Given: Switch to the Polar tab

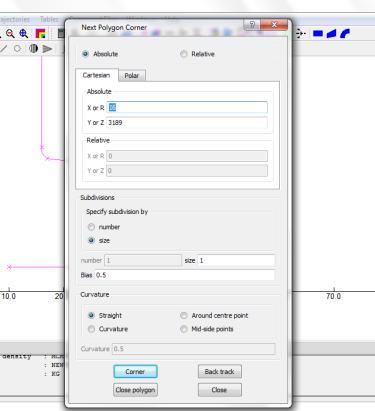Looking at the screenshot, I should point(132,76).
